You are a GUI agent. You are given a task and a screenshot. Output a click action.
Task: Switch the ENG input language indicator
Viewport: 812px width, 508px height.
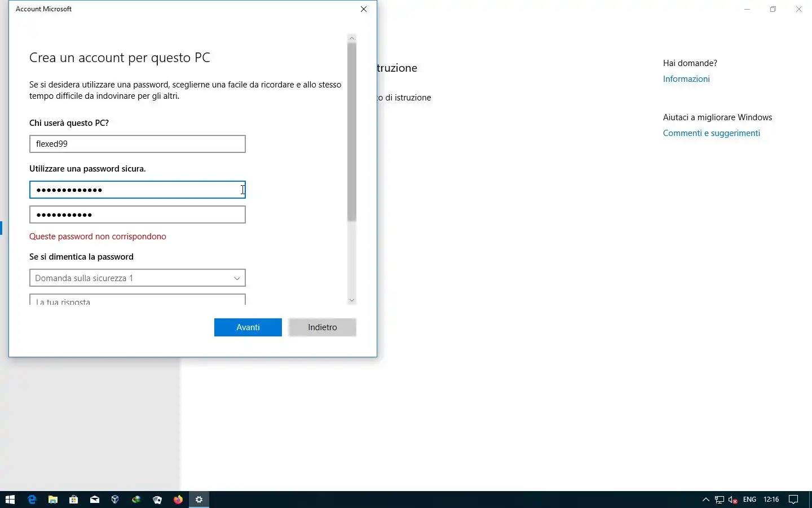pyautogui.click(x=749, y=500)
